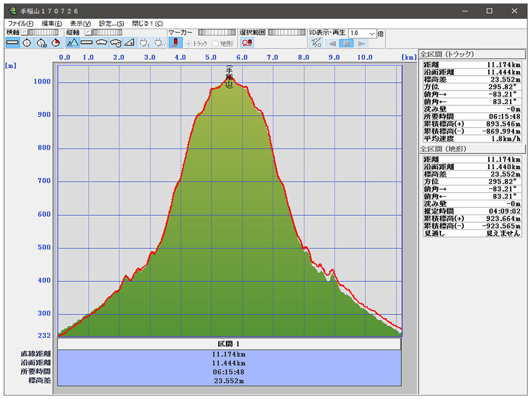This screenshot has height=399, width=532.
Task: Select the mountain elevation vertical axis icon
Action: pos(73,43)
